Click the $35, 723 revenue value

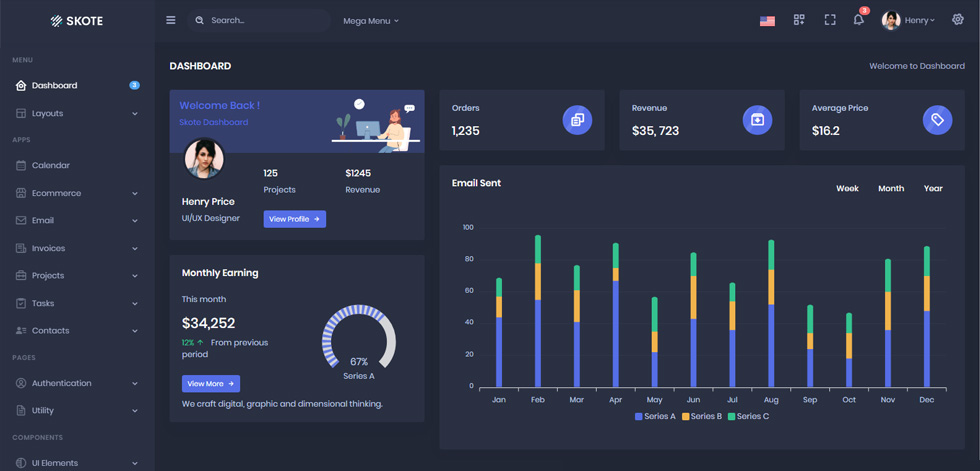point(655,131)
